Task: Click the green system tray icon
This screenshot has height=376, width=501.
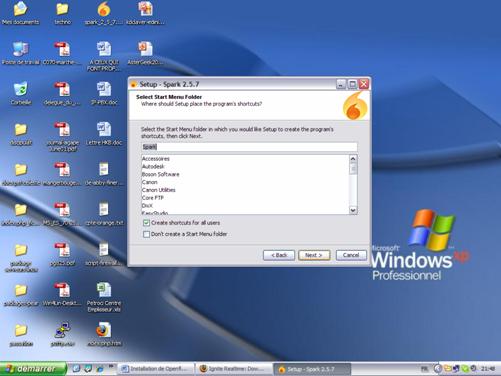Action: click(465, 369)
